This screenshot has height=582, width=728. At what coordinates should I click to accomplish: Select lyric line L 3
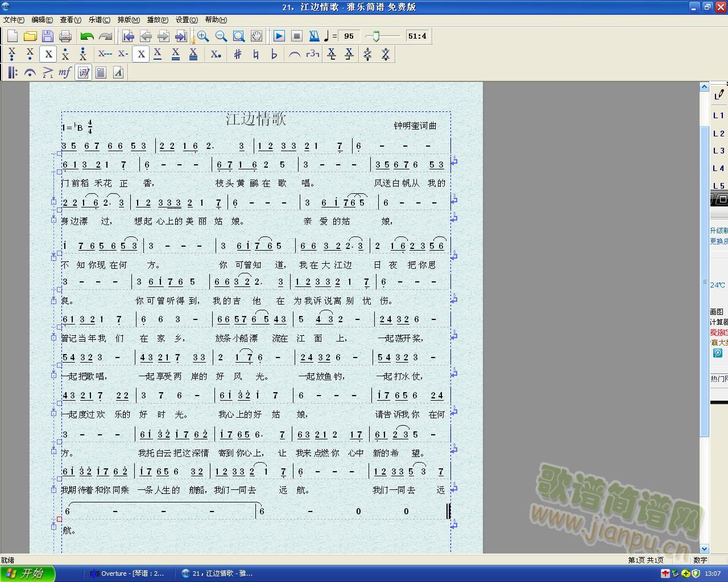coord(719,151)
